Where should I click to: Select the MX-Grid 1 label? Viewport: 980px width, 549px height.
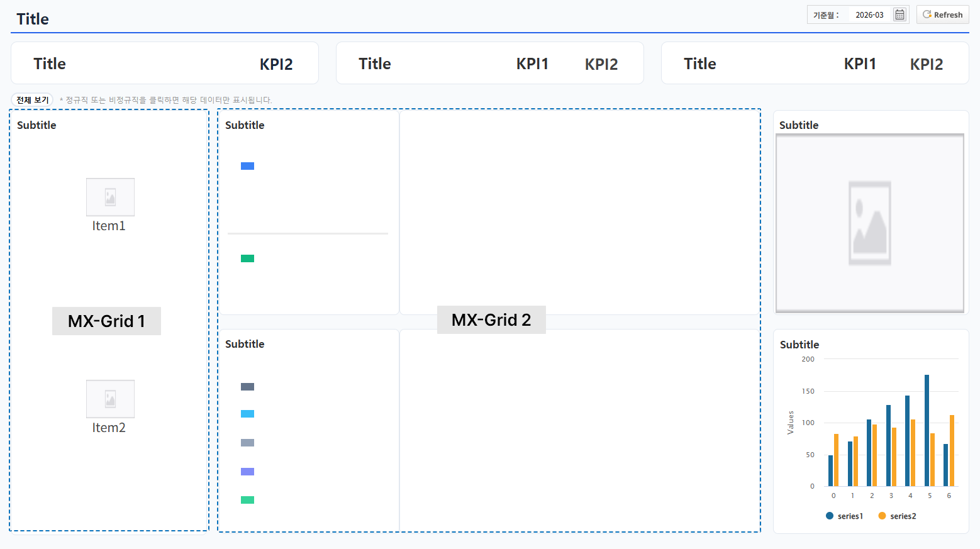point(106,321)
